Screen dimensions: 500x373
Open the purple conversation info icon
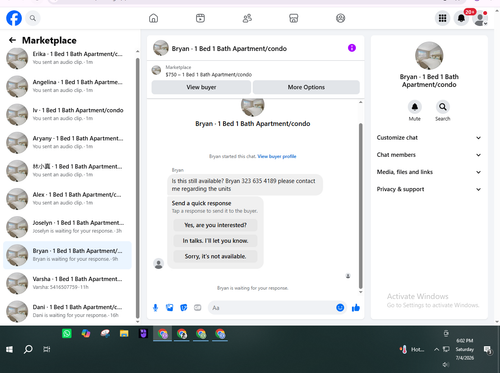pyautogui.click(x=352, y=48)
